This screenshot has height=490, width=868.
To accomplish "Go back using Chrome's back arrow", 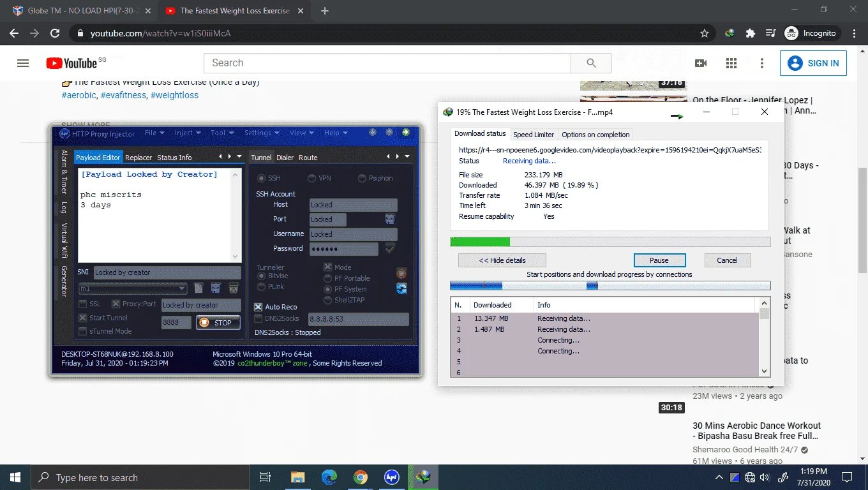I will pyautogui.click(x=15, y=33).
